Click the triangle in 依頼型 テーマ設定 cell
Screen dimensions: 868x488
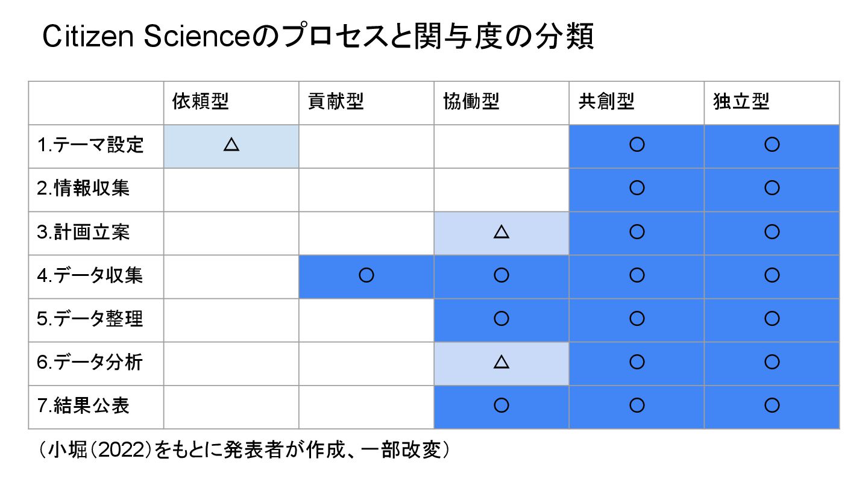tap(231, 145)
